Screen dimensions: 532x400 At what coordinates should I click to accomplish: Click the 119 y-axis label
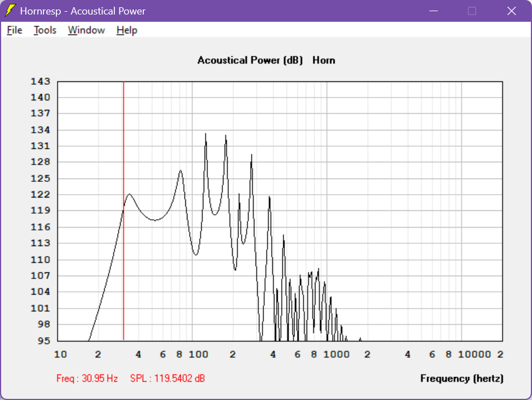coord(40,210)
